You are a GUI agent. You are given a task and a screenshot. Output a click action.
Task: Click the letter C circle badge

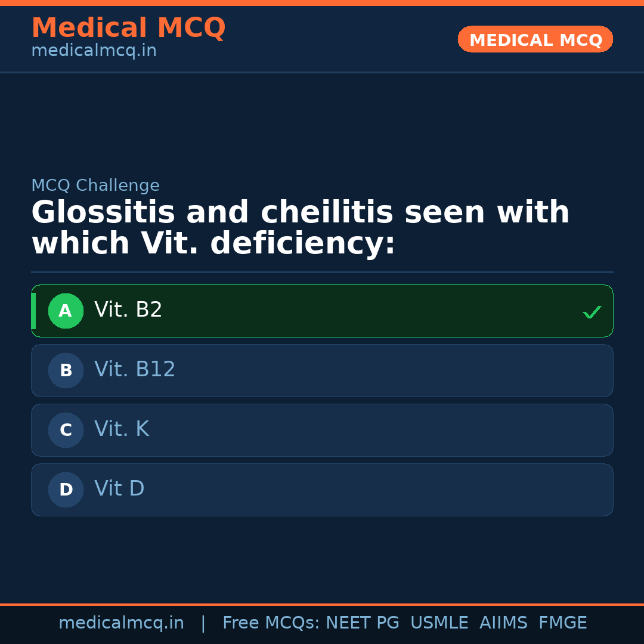[x=66, y=430]
